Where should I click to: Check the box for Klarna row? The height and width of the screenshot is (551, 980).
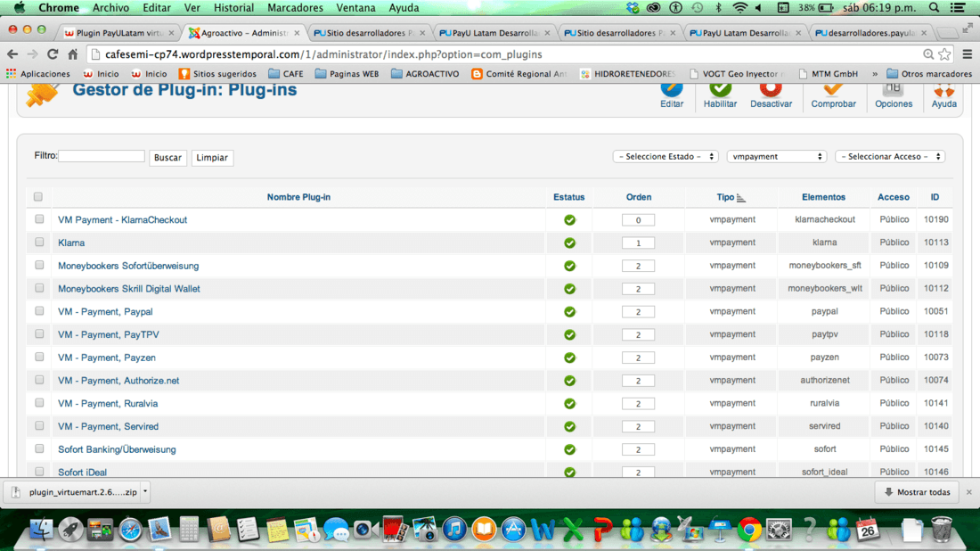[39, 242]
